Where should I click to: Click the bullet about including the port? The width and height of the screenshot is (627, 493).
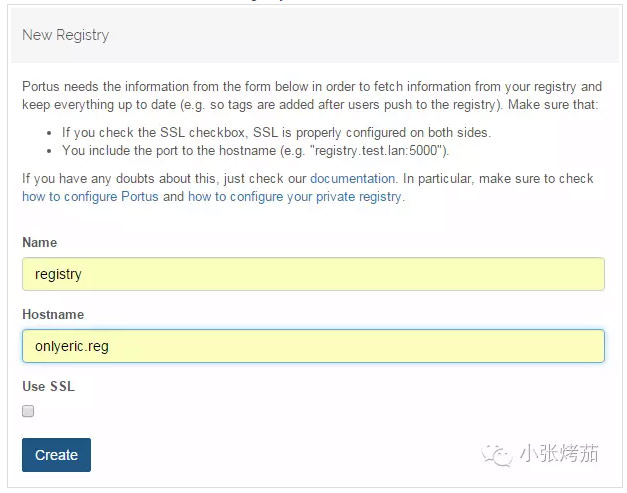(x=256, y=151)
